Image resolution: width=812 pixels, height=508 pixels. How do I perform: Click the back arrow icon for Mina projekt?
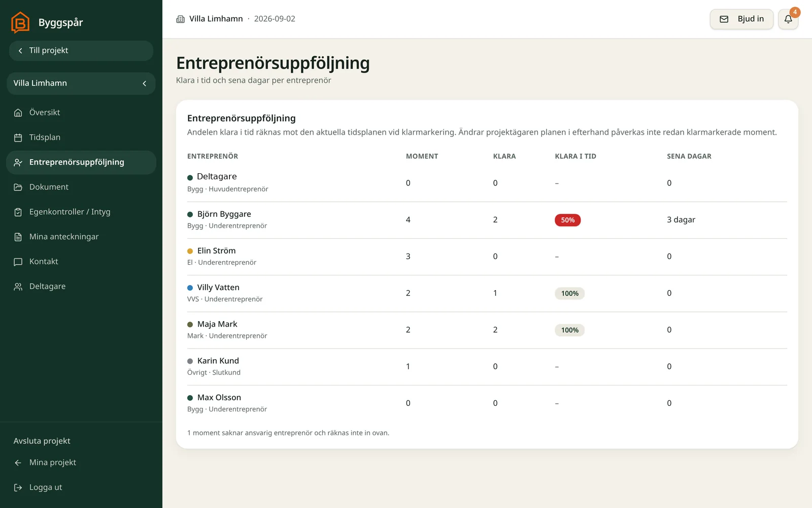(18, 463)
